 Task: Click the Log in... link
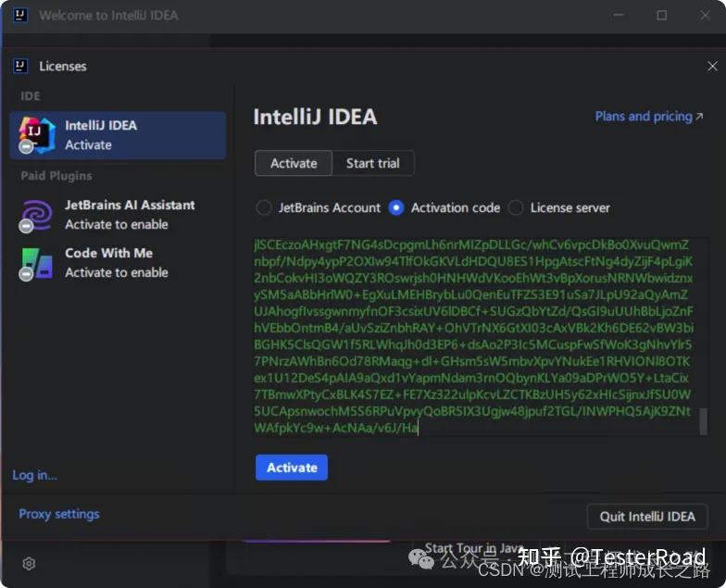point(35,476)
